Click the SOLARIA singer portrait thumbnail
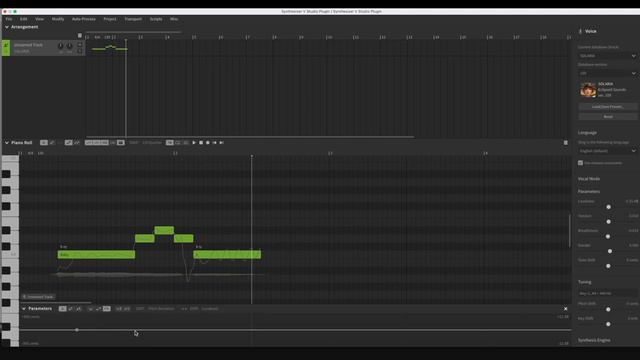 pyautogui.click(x=588, y=90)
